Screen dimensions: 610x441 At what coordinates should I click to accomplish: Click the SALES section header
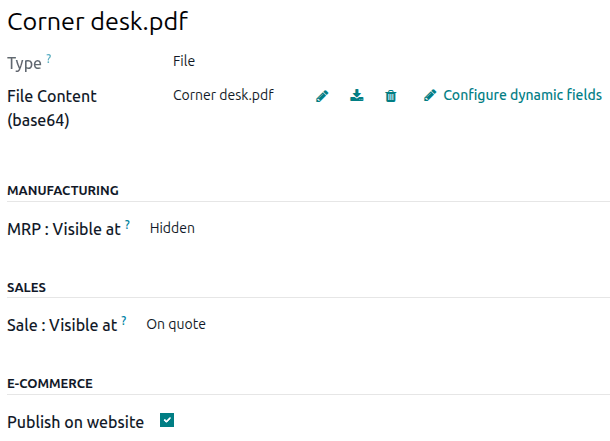pos(27,287)
